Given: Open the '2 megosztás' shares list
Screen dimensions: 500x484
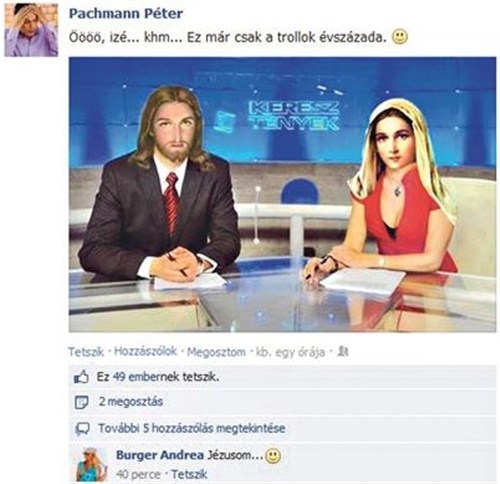Looking at the screenshot, I should [x=131, y=401].
